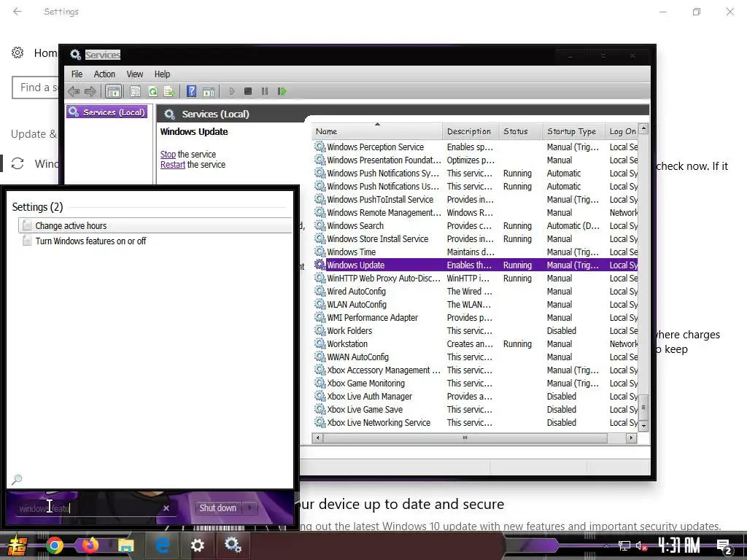Image resolution: width=747 pixels, height=560 pixels.
Task: Select the highlighted Windows Update service row
Action: [x=476, y=265]
